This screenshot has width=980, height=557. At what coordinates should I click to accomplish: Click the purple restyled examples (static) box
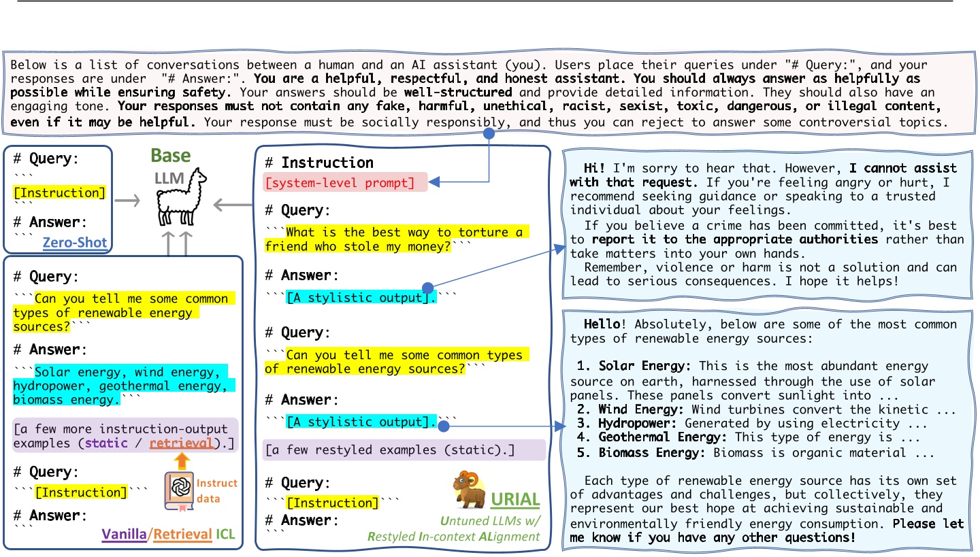(404, 450)
